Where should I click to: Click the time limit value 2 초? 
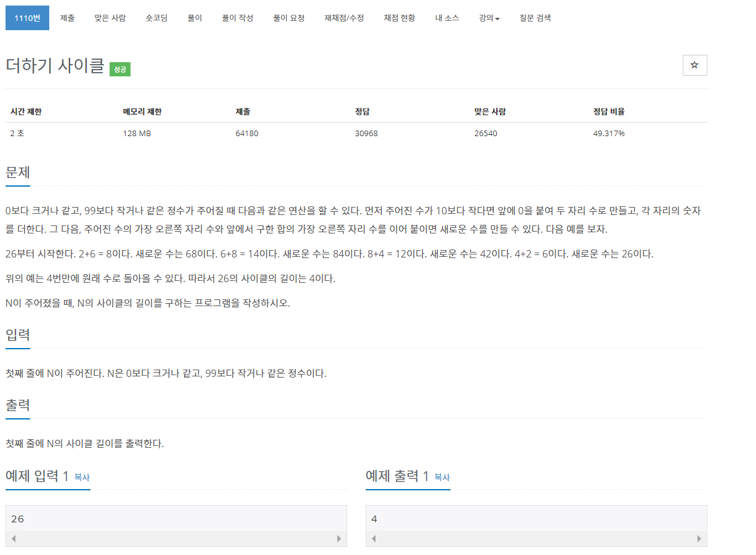17,133
